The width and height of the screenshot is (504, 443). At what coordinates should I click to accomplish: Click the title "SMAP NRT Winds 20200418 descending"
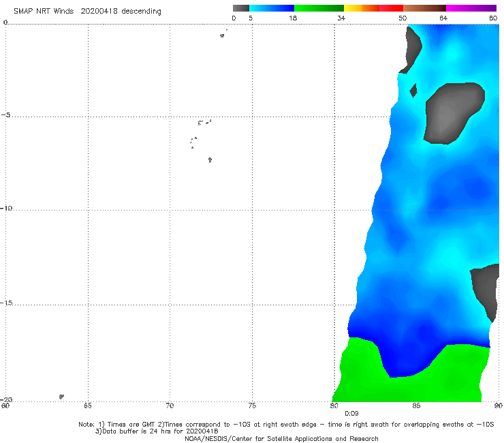[x=87, y=11]
